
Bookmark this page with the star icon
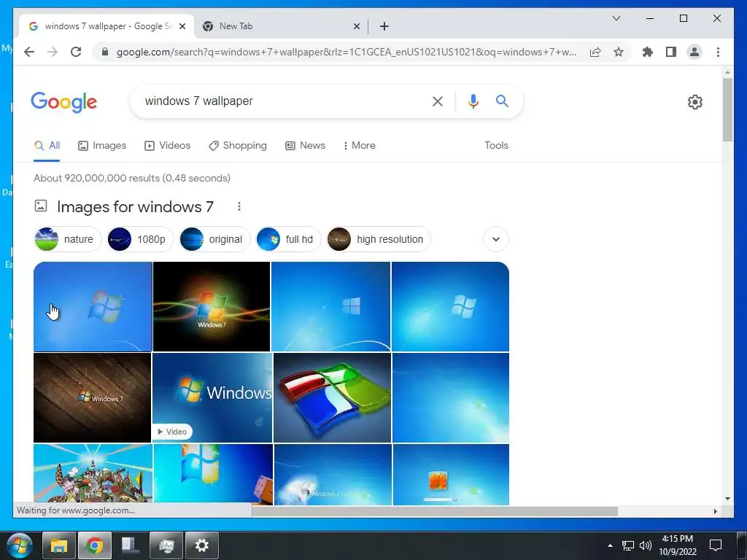click(619, 52)
